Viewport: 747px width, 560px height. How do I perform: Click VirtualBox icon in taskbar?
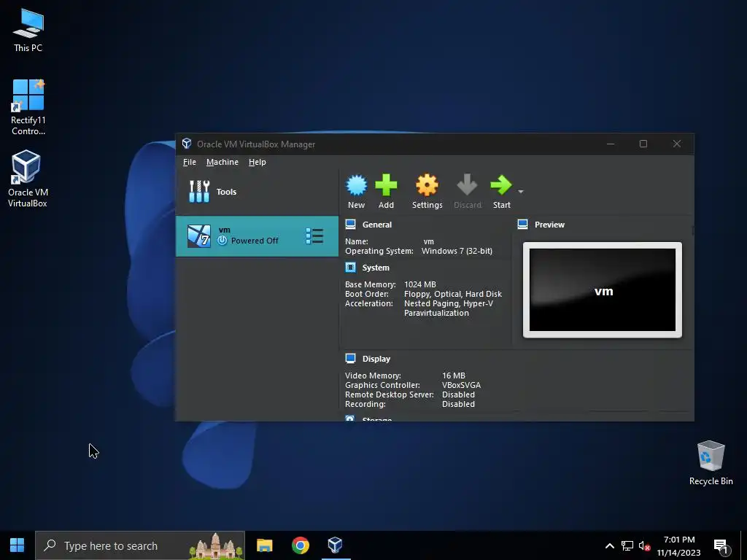click(336, 545)
